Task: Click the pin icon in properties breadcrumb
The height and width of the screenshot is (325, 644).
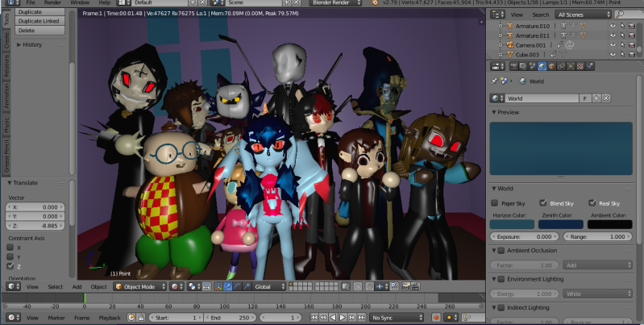Action: 495,81
